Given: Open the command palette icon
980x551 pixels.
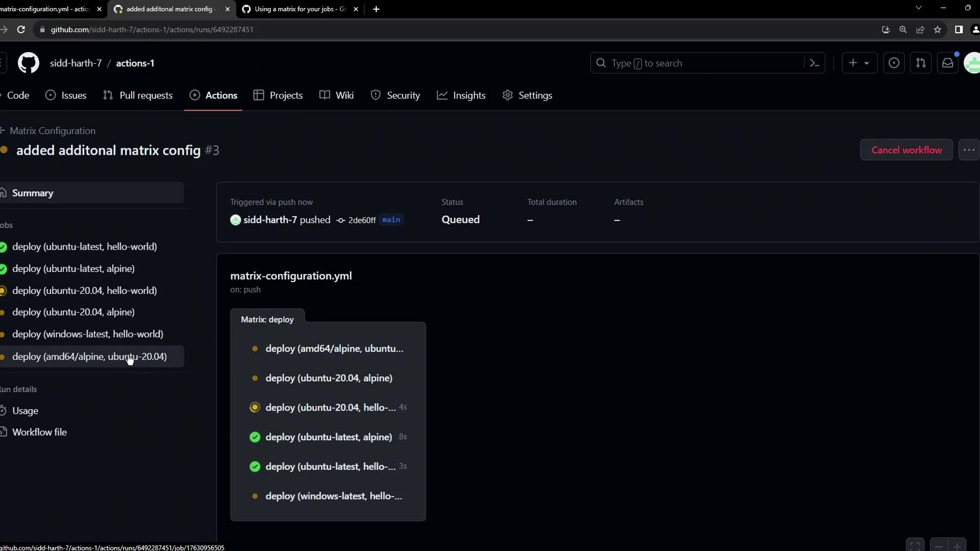Looking at the screenshot, I should (815, 63).
